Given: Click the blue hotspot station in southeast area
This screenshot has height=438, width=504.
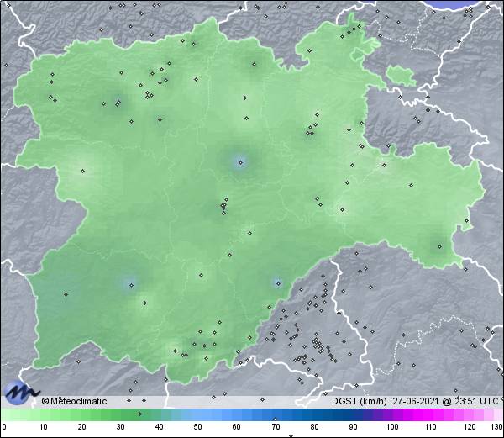Looking at the screenshot, I should [277, 282].
